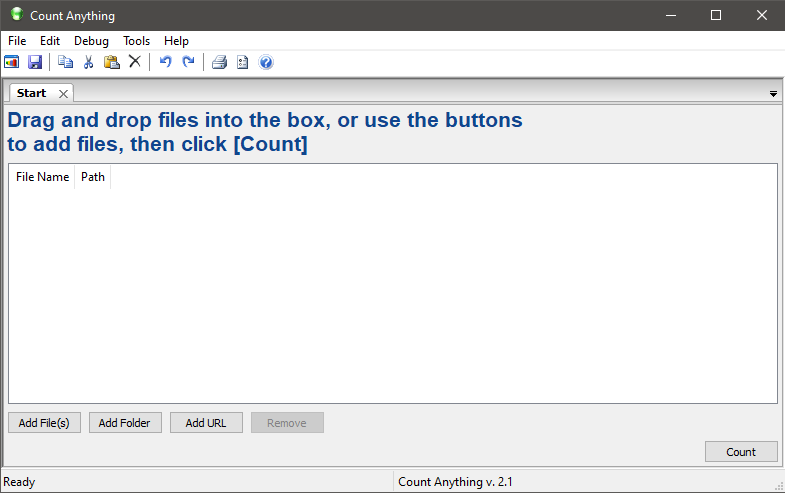Image resolution: width=785 pixels, height=493 pixels.
Task: Close the Start tab
Action: pos(63,94)
